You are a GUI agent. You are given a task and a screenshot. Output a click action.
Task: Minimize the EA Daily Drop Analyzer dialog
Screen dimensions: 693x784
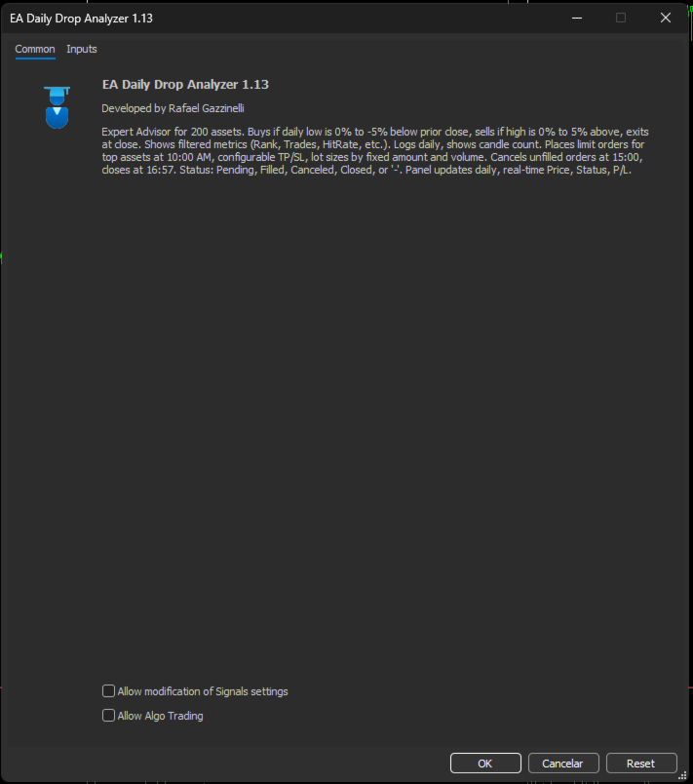[577, 18]
